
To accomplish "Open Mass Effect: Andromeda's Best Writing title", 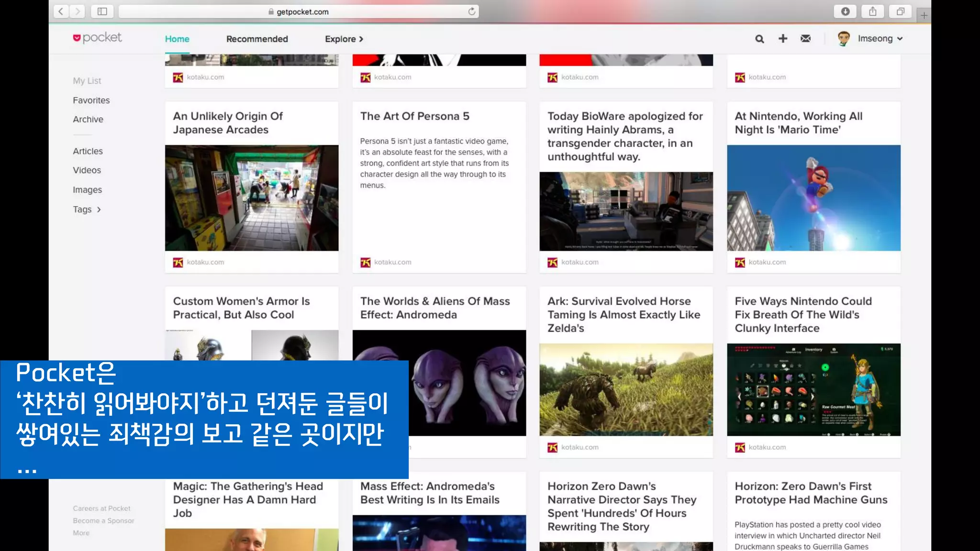I will pyautogui.click(x=430, y=493).
